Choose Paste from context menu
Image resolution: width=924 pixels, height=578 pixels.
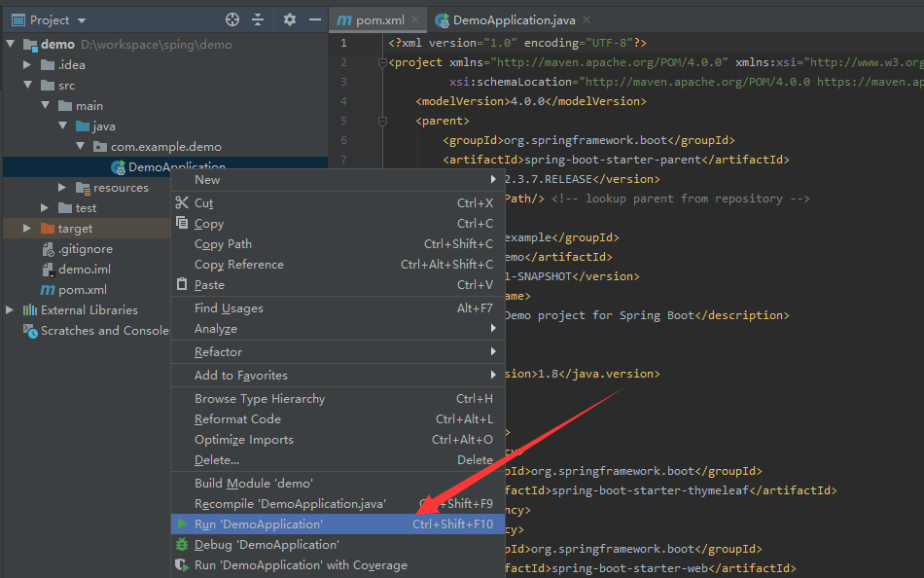[x=338, y=285]
